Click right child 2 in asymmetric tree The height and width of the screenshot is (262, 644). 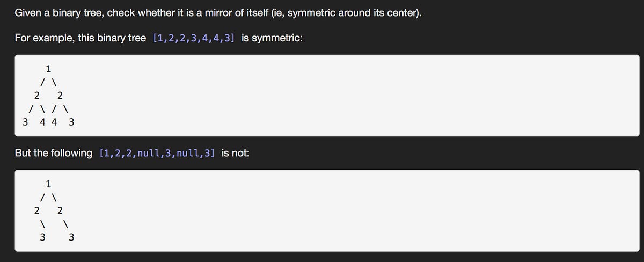[x=60, y=209]
